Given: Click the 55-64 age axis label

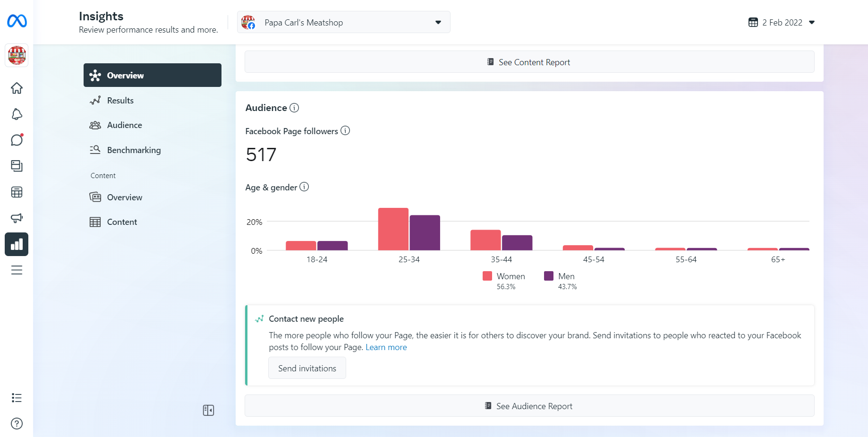Looking at the screenshot, I should pyautogui.click(x=686, y=259).
